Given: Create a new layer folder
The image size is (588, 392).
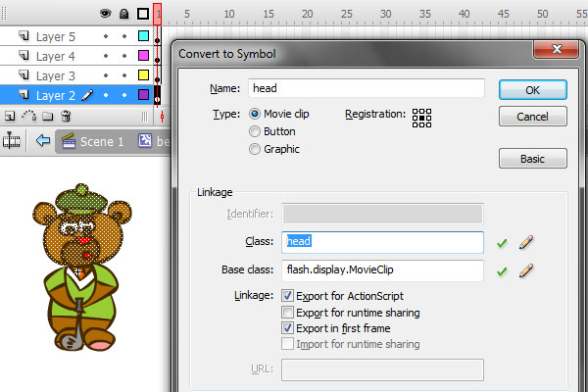Looking at the screenshot, I should click(x=47, y=117).
